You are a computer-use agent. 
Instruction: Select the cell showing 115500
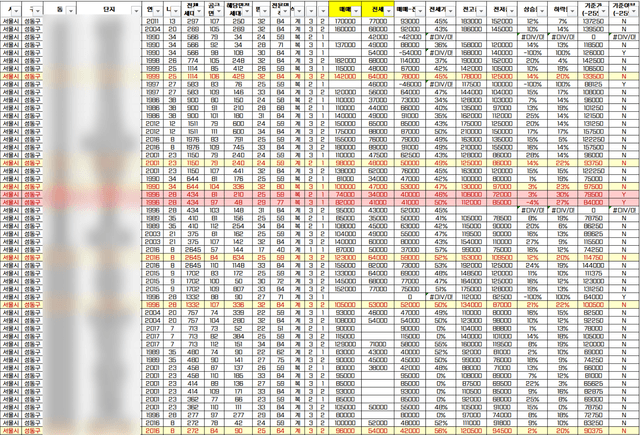tap(593, 242)
